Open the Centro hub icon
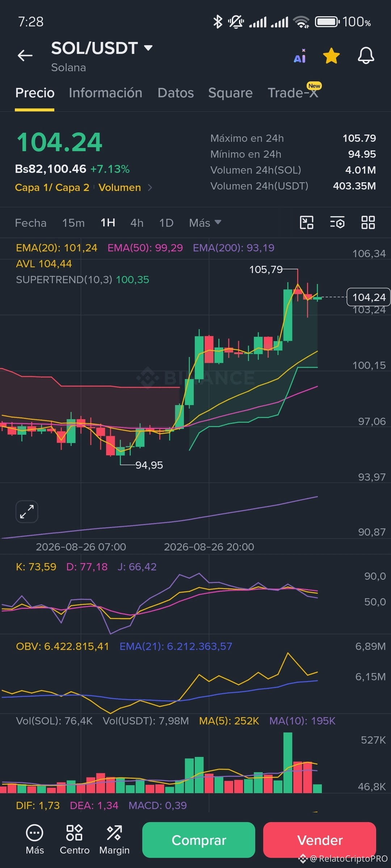 (x=75, y=840)
